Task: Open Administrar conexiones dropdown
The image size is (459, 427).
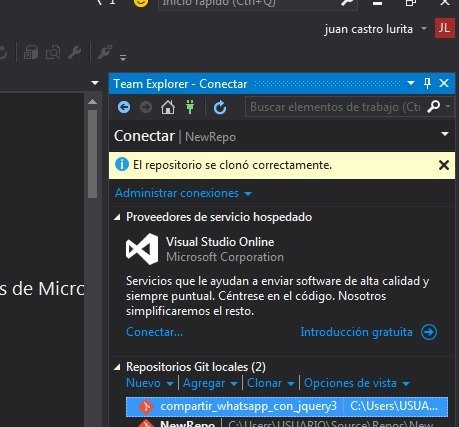Action: (x=183, y=193)
